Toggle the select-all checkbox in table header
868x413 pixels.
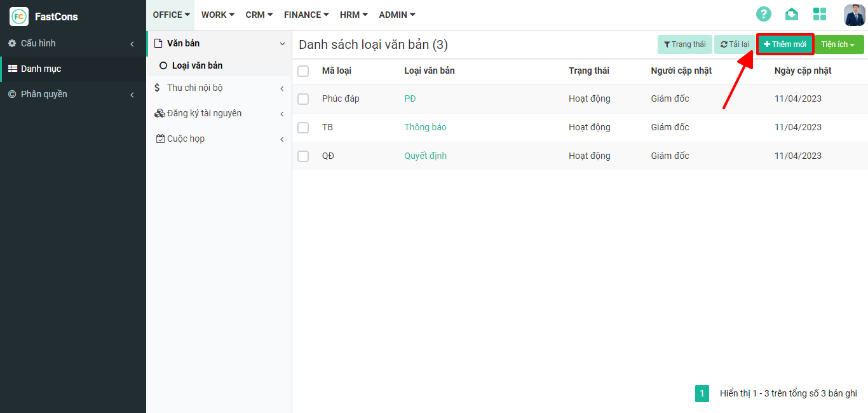coord(303,71)
